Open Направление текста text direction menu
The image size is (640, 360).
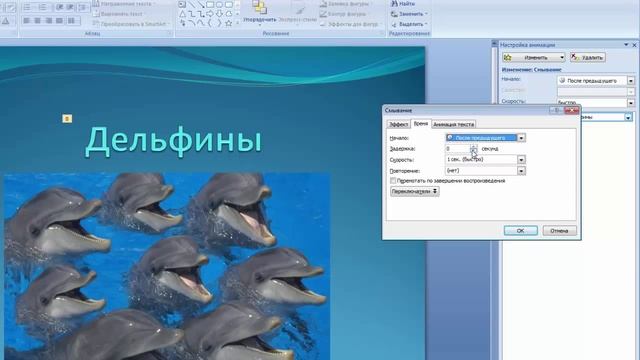click(x=124, y=4)
